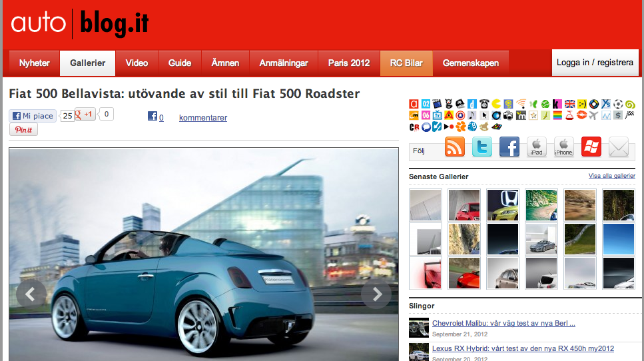Viewport: 644px width, 361px height.
Task: Open the Video tab
Action: click(x=137, y=63)
